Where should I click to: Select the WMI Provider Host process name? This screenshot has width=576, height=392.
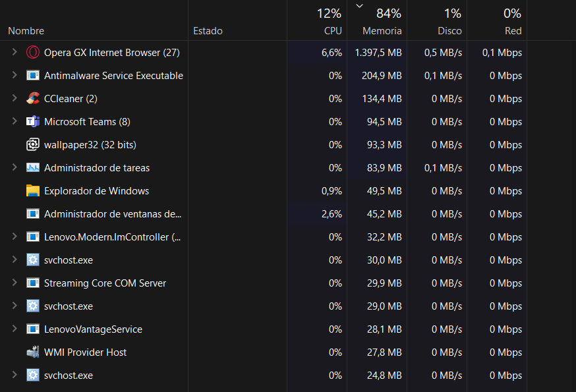pyautogui.click(x=85, y=352)
